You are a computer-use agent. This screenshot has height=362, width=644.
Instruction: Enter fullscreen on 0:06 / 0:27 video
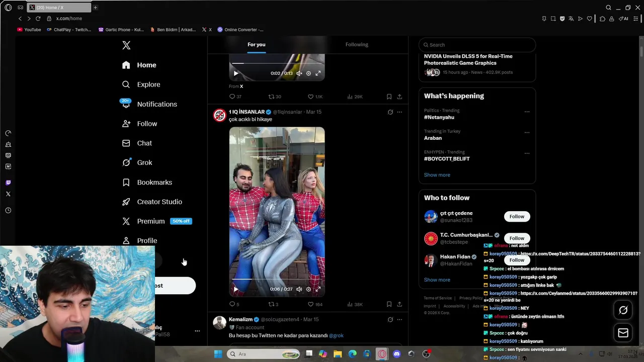point(318,289)
